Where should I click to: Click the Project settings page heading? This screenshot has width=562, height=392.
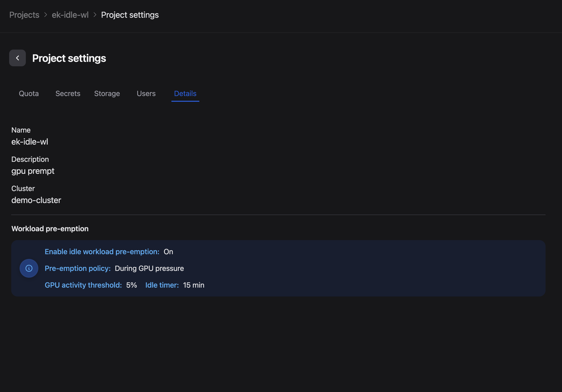pyautogui.click(x=69, y=58)
